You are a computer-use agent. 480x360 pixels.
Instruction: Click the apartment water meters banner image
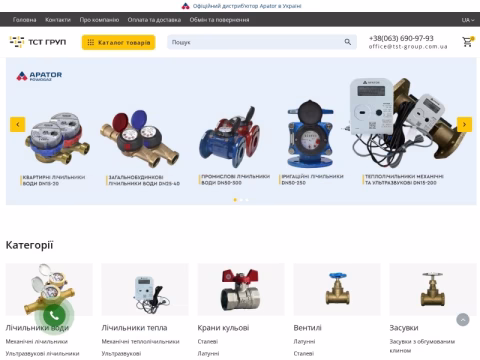pyautogui.click(x=57, y=138)
